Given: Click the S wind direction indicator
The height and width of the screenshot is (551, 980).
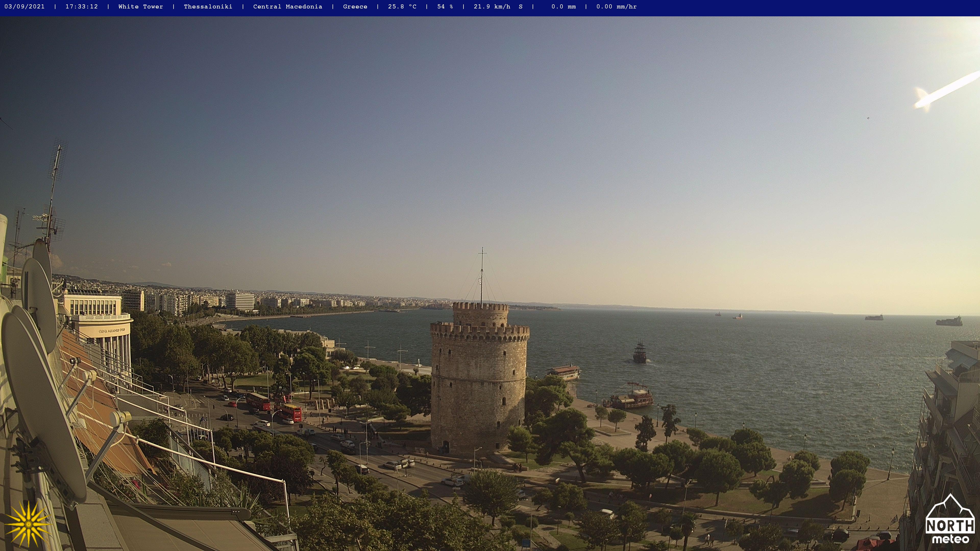Looking at the screenshot, I should 520,6.
